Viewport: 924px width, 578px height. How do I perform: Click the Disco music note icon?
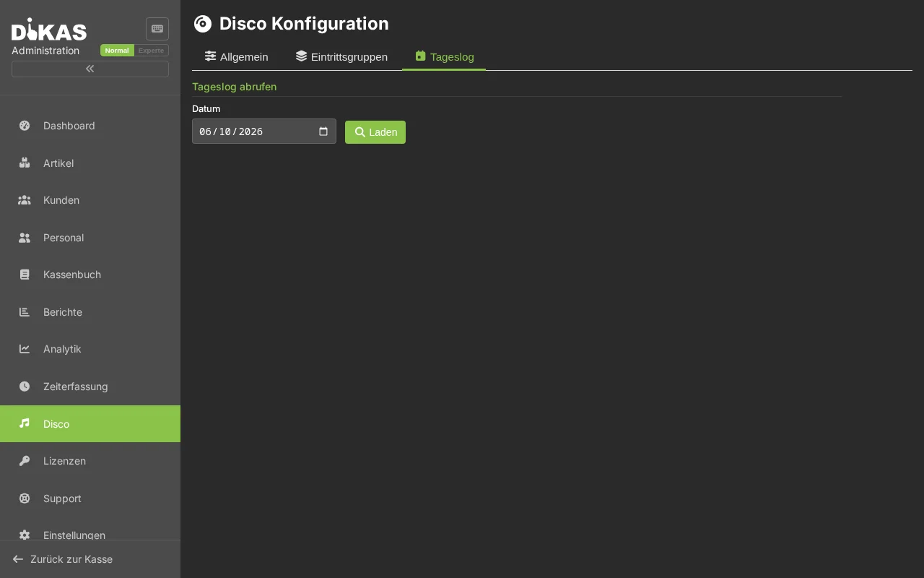point(25,423)
